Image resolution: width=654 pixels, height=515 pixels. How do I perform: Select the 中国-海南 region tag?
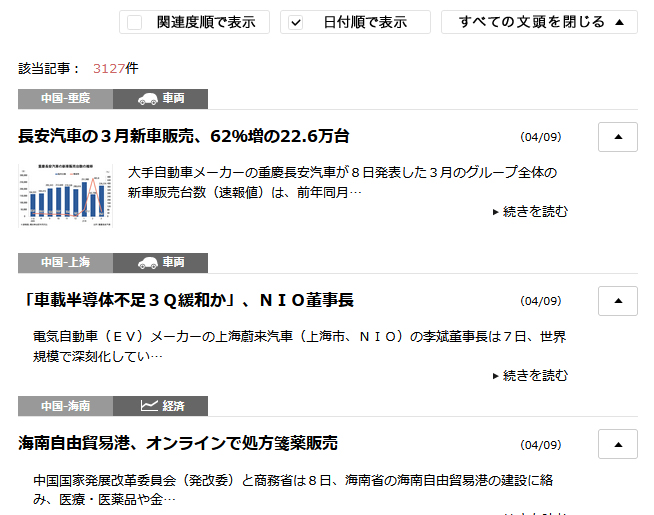pos(65,406)
